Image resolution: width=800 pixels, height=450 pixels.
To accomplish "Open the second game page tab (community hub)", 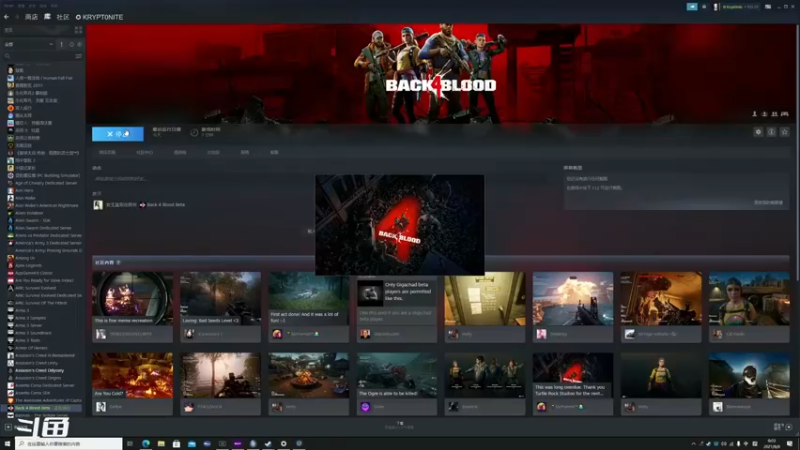I will pyautogui.click(x=144, y=153).
